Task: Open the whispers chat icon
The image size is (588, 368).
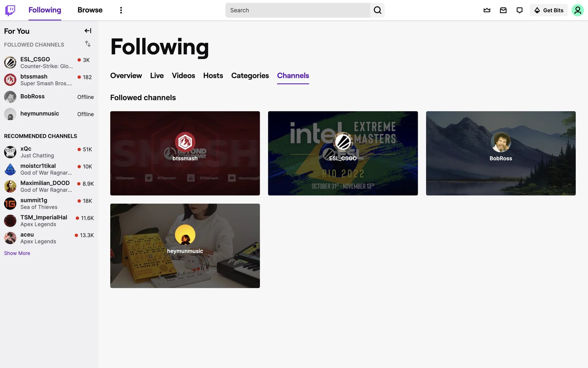Action: 519,10
